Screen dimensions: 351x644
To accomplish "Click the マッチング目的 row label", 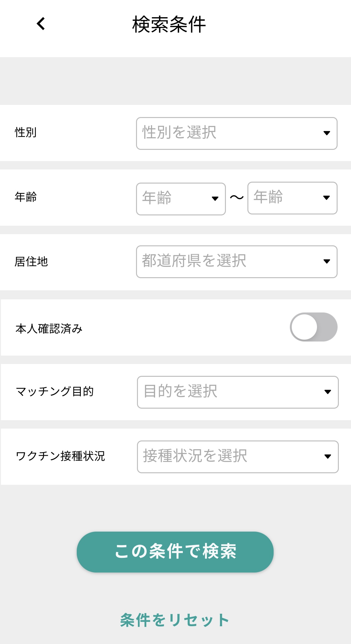I will pyautogui.click(x=55, y=391).
